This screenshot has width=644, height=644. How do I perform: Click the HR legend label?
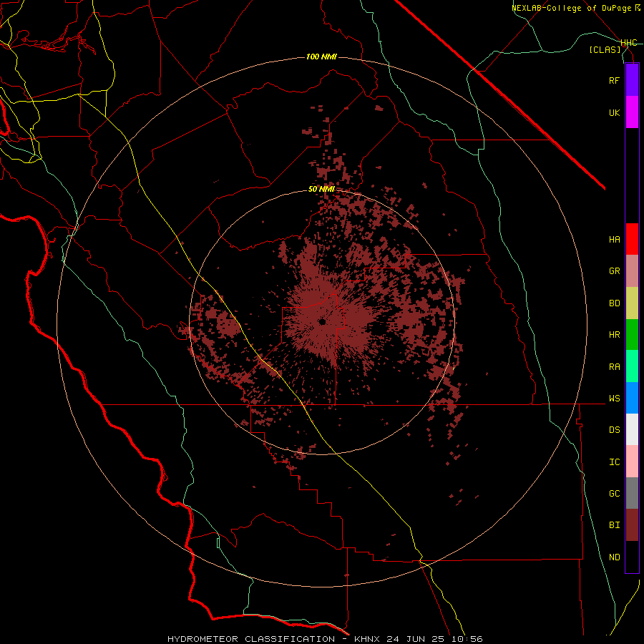tap(614, 335)
